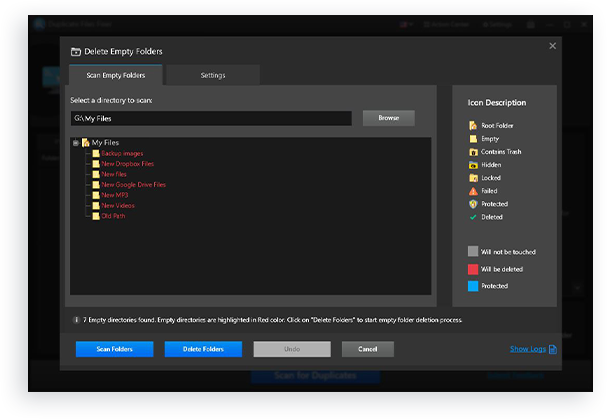
Task: Click the info icon in status message
Action: click(x=77, y=320)
